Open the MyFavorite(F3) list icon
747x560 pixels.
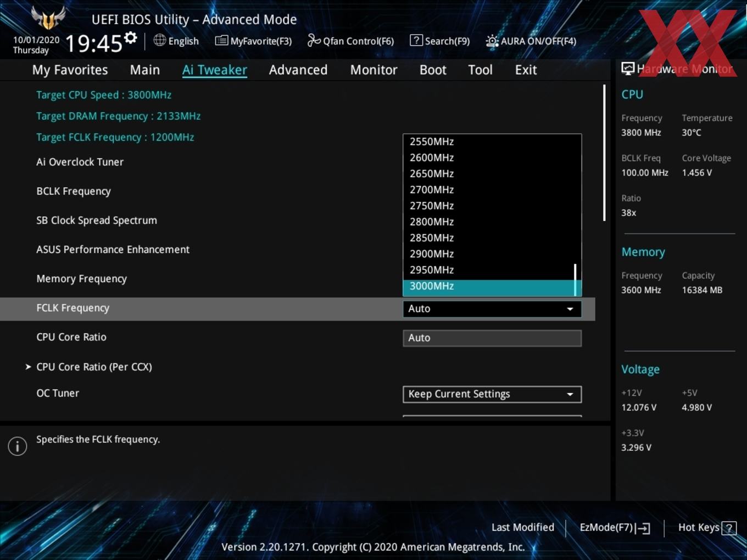(221, 41)
